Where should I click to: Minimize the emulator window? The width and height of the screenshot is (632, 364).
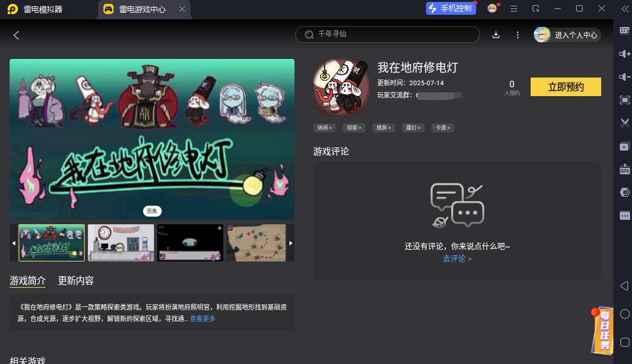(558, 8)
